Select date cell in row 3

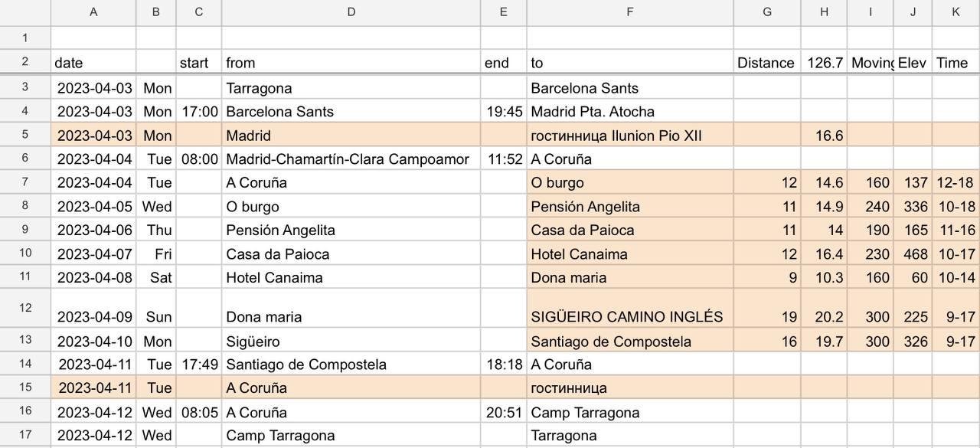pyautogui.click(x=93, y=88)
